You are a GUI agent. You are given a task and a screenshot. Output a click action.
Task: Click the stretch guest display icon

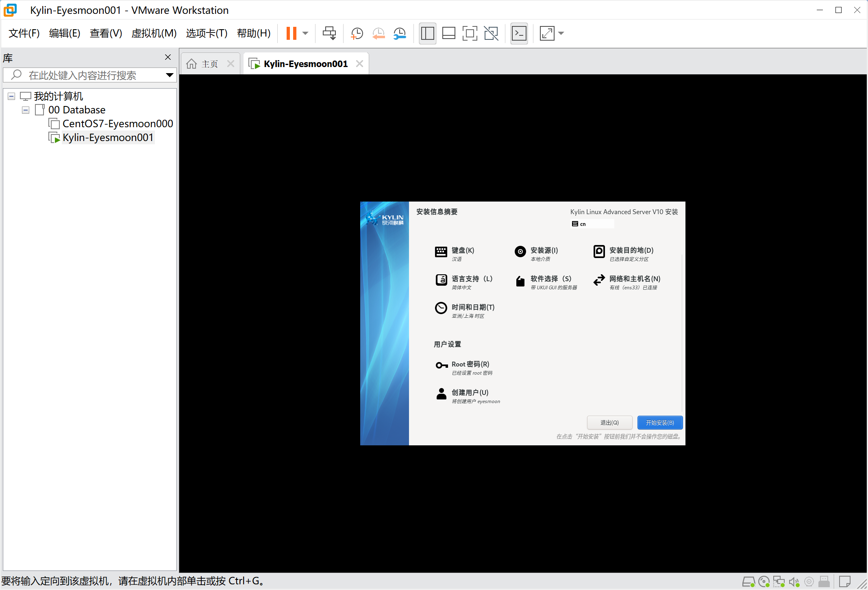click(547, 33)
